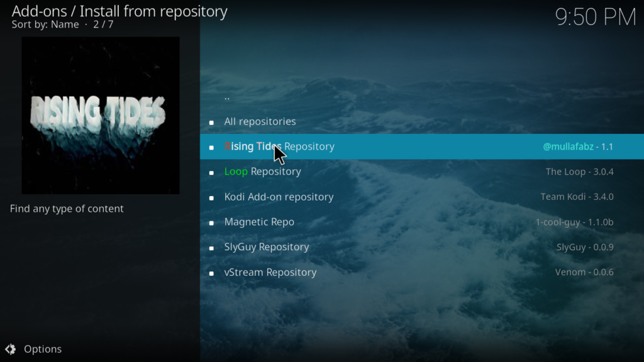This screenshot has width=644, height=362.
Task: Select the Rising Tides Repository label
Action: point(279,146)
